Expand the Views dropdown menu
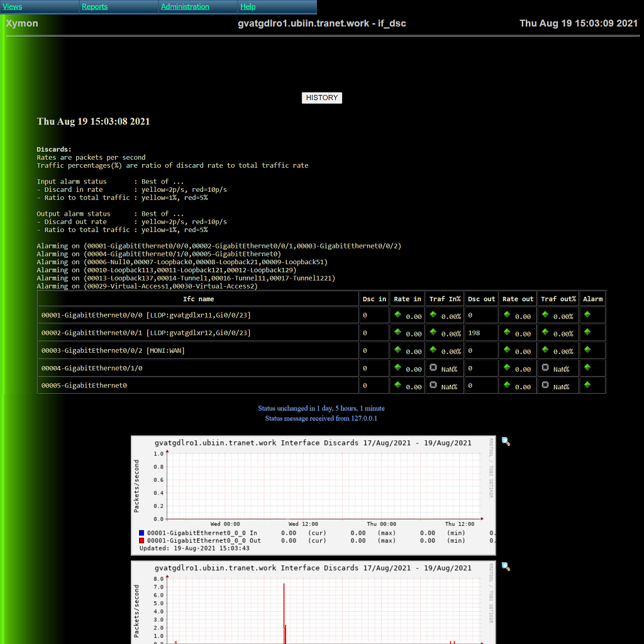Viewport: 644px width, 644px height. click(x=13, y=7)
